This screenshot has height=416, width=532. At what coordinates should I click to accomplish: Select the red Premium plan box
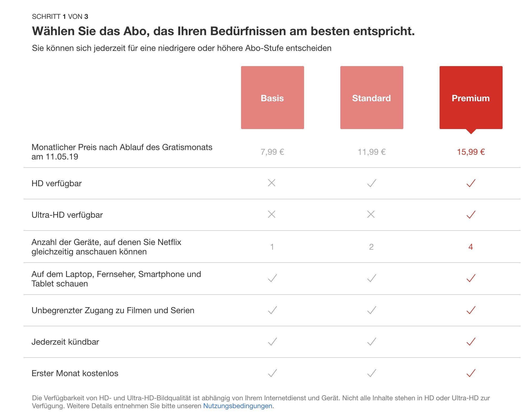point(471,98)
